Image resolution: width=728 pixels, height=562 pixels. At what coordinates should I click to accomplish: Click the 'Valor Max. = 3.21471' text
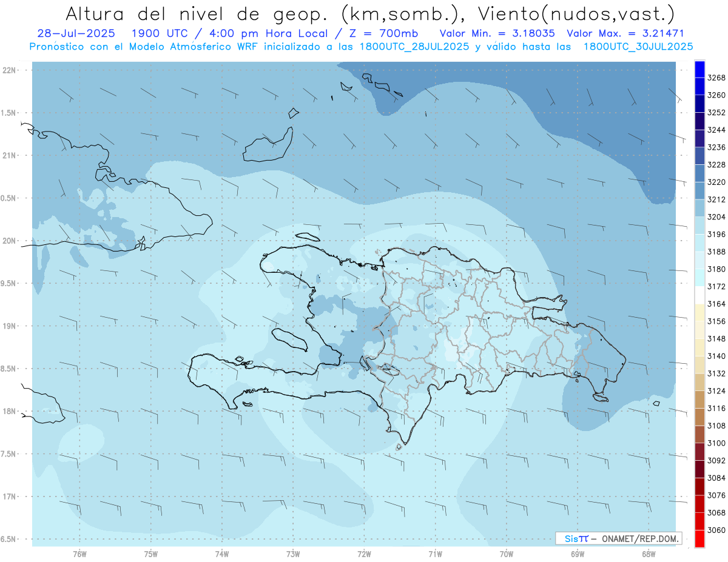pos(625,34)
